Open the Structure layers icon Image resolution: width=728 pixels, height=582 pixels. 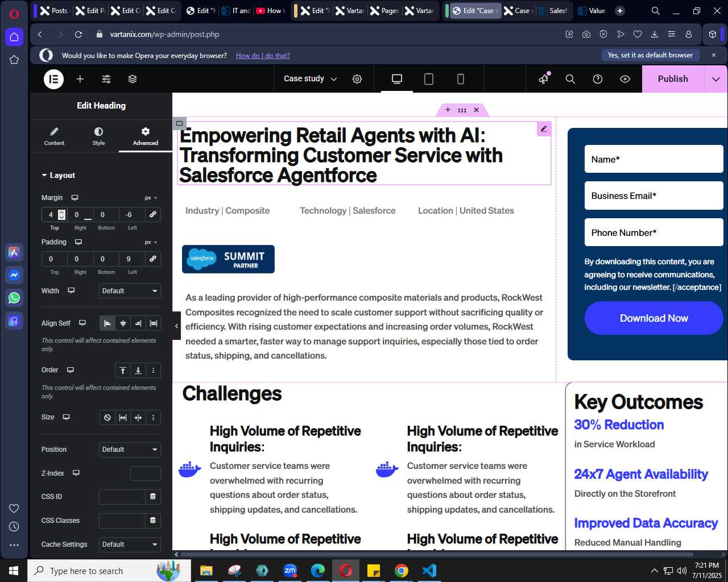133,79
